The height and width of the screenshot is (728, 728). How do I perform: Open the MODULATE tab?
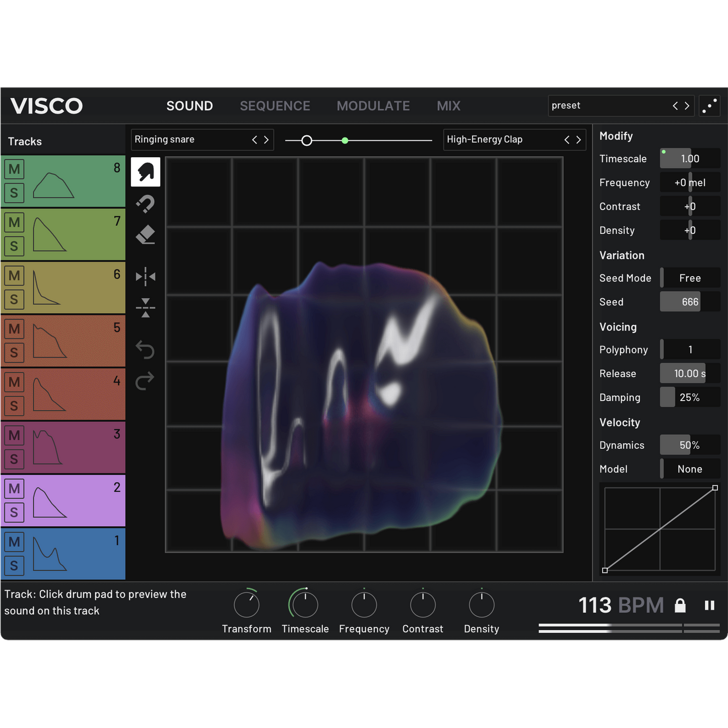[x=373, y=106]
